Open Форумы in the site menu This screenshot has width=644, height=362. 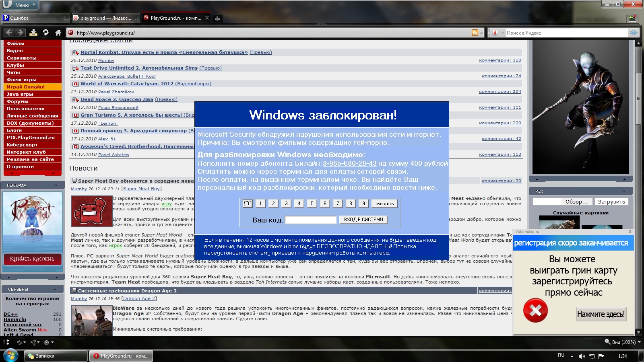pos(33,101)
